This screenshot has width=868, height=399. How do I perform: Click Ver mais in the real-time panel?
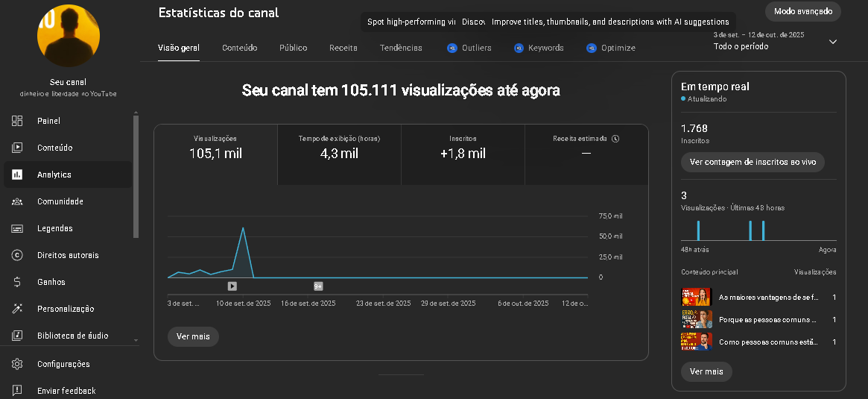tap(706, 371)
